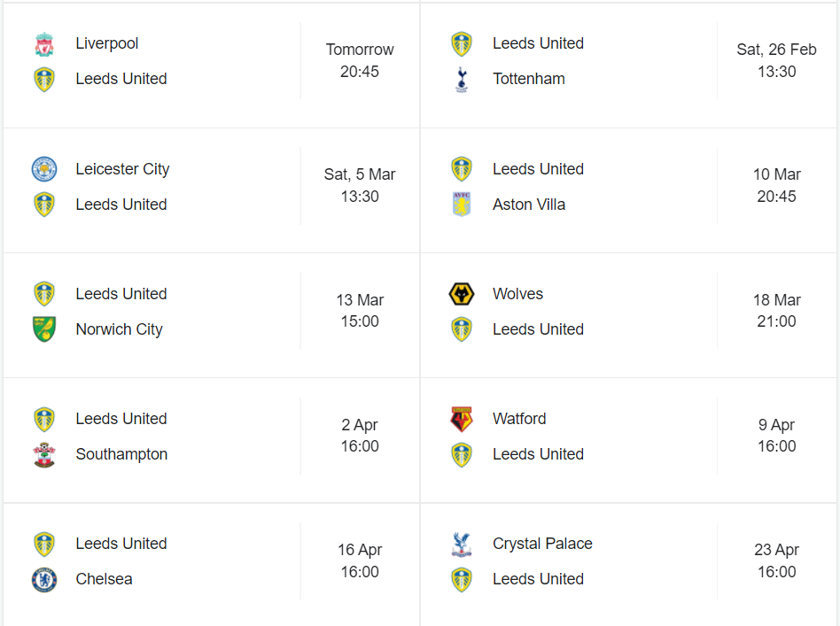
Task: Open the Crystal Palace team link
Action: coord(542,544)
